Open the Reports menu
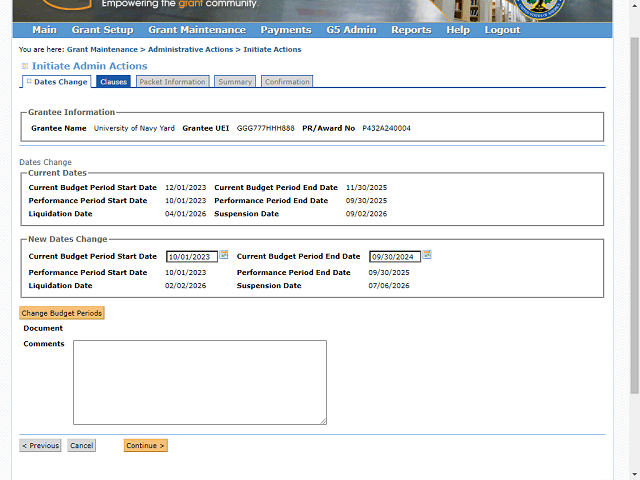This screenshot has width=640, height=480. point(411,30)
